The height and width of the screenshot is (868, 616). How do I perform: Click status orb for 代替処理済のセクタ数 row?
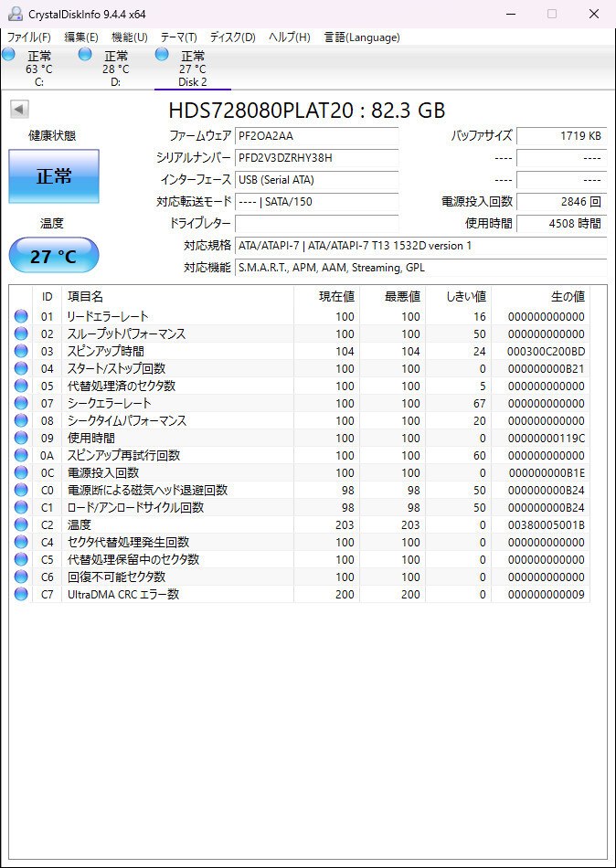pos(21,386)
